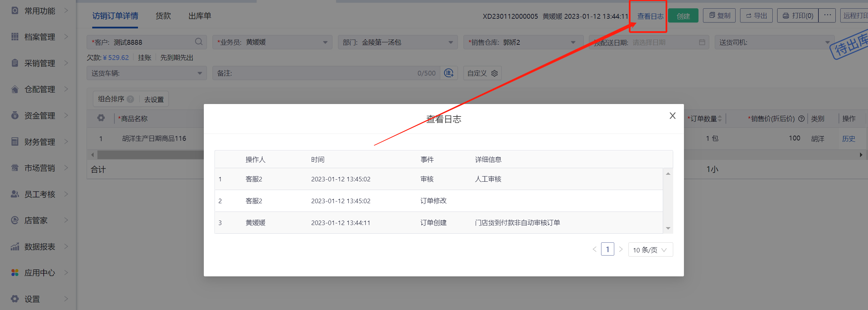
Task: Click the 市场营销 sidebar icon
Action: point(15,168)
